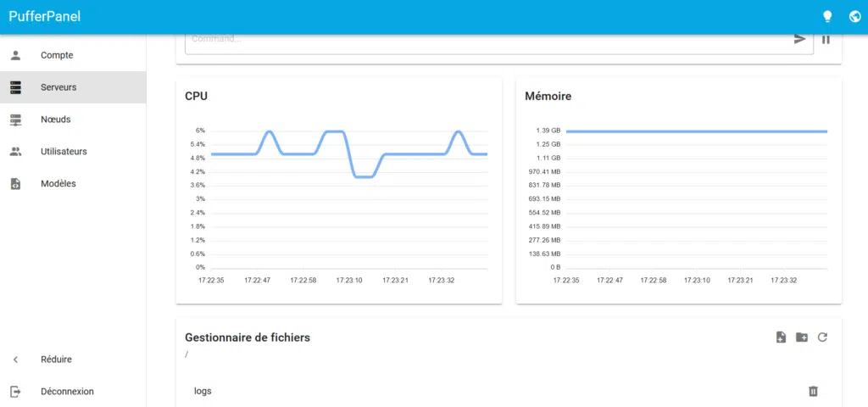
Task: Click the 970.41 MB memory axis label
Action: point(544,171)
